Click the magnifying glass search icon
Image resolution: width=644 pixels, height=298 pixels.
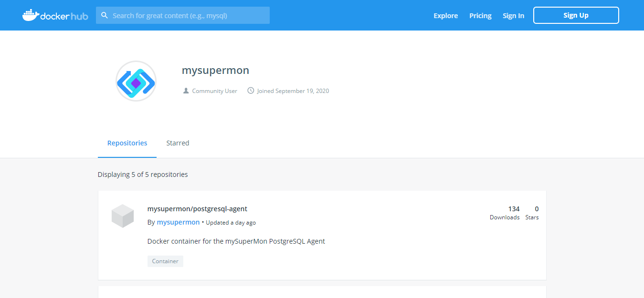tap(105, 15)
